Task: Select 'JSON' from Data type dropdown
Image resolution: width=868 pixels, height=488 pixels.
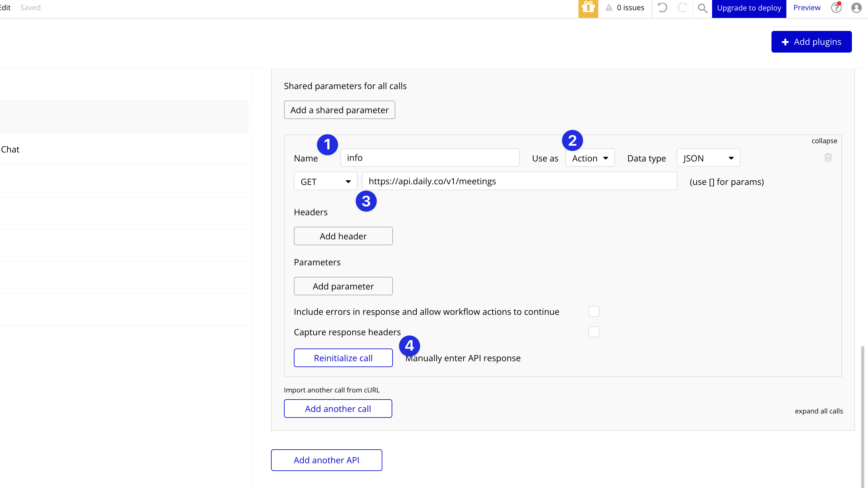Action: 708,158
